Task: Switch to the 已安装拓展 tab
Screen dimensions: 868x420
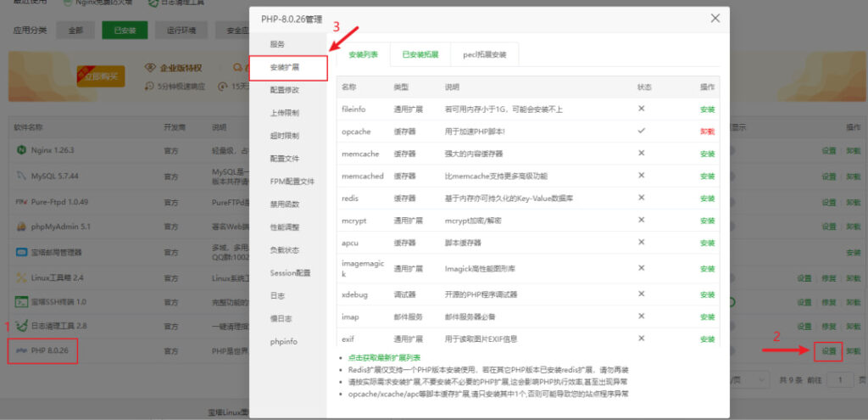Action: 420,55
